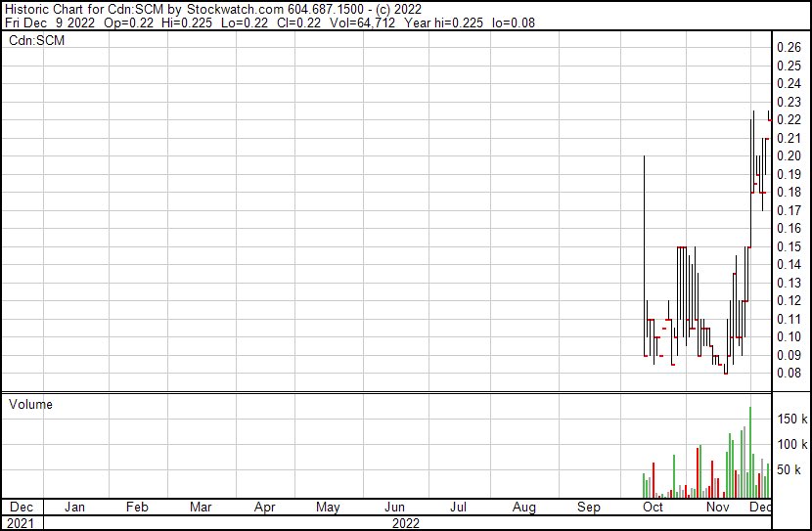Click the 'Vol=64,712' volume value
812x531 pixels.
pyautogui.click(x=362, y=22)
